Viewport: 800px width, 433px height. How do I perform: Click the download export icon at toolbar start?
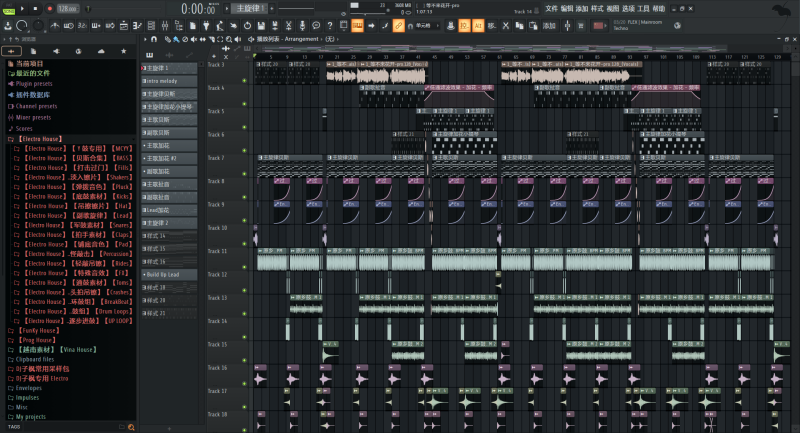(8, 26)
